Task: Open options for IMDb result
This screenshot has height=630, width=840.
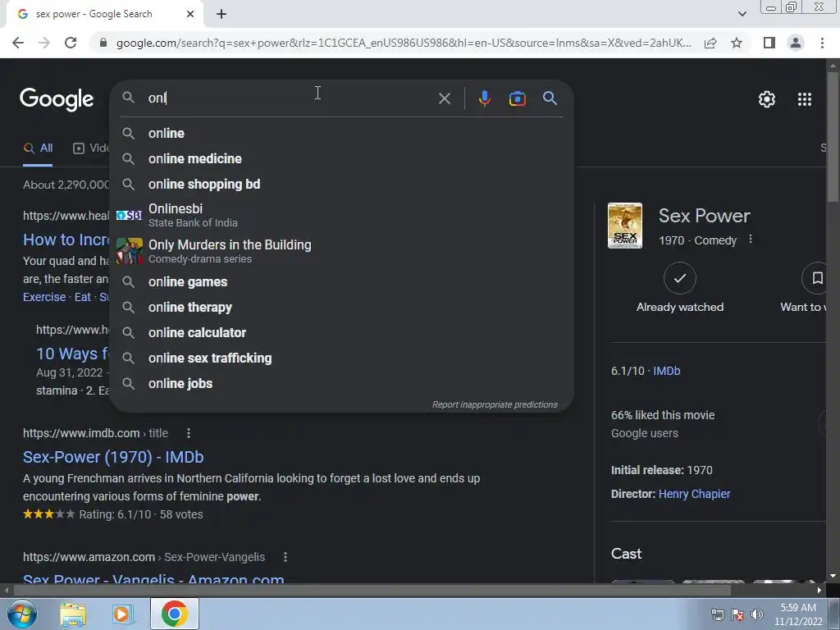Action: point(188,433)
